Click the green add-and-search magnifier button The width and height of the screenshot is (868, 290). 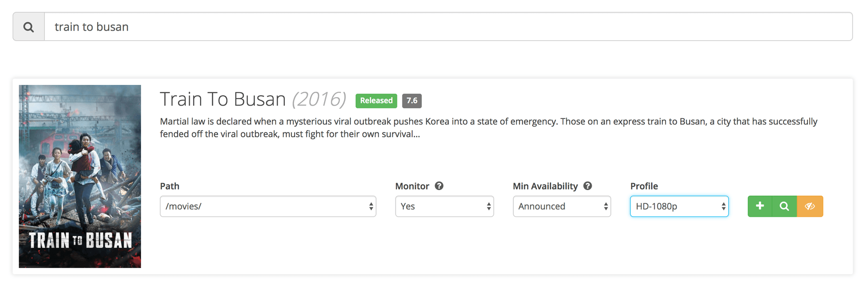[784, 206]
